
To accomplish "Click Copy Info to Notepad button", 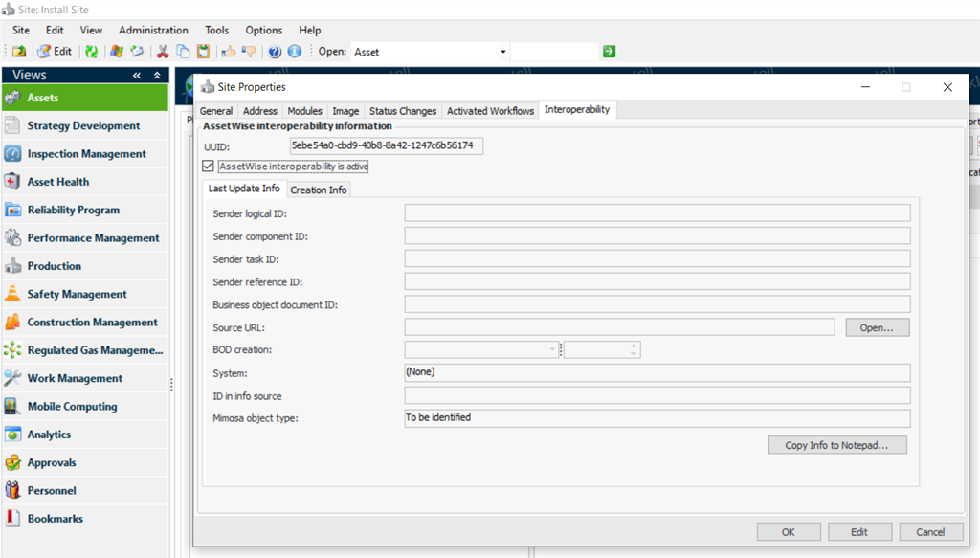I will (x=837, y=445).
